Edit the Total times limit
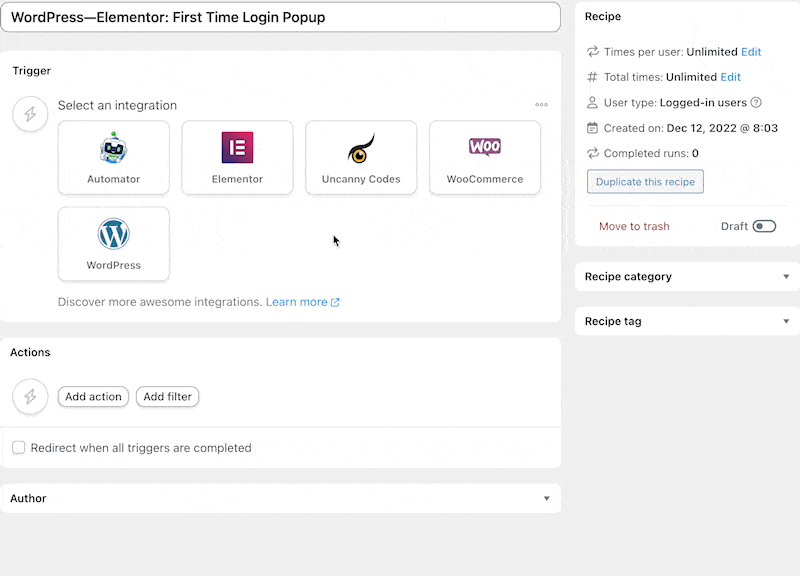 point(730,77)
